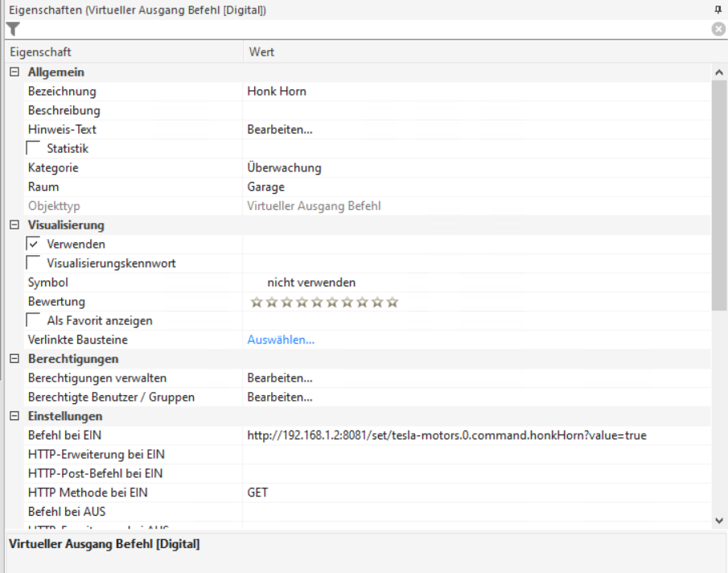
Task: Click the scrollbar up arrow
Action: (x=719, y=72)
